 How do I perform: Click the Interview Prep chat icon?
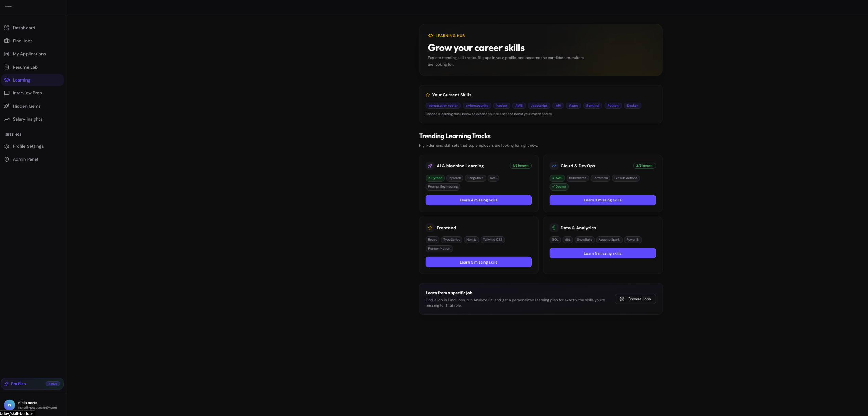[x=7, y=93]
